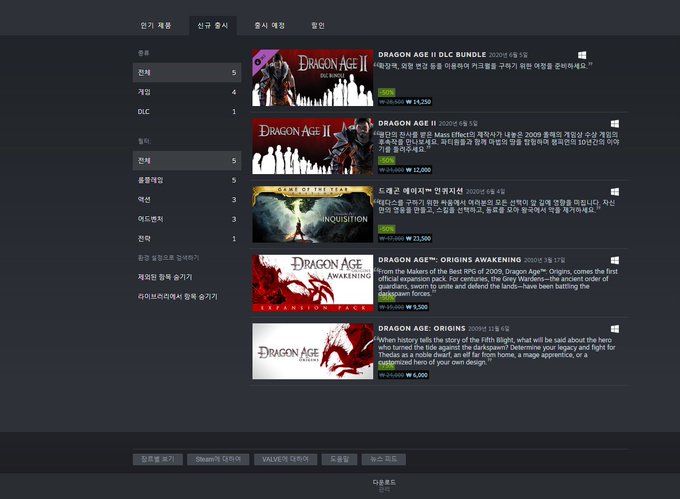This screenshot has height=499, width=680.
Task: Filter by 전략 genre
Action: pyautogui.click(x=187, y=238)
